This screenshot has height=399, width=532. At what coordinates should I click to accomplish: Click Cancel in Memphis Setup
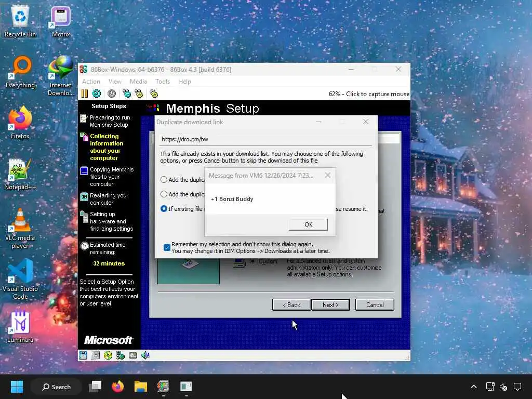[x=375, y=304]
